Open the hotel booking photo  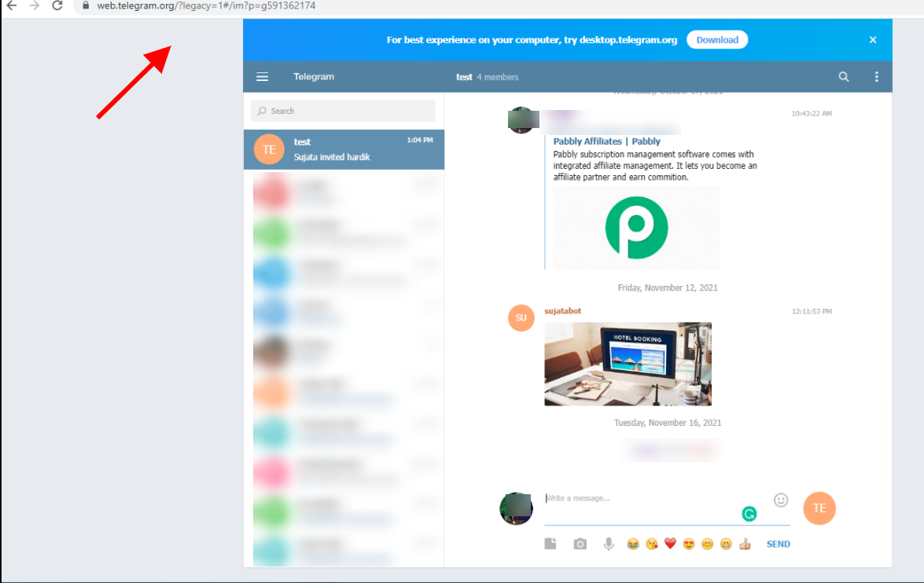[628, 364]
